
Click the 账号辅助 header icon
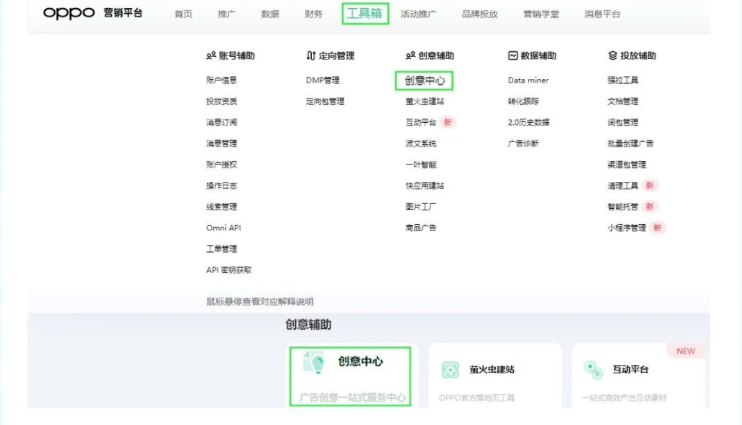[211, 56]
